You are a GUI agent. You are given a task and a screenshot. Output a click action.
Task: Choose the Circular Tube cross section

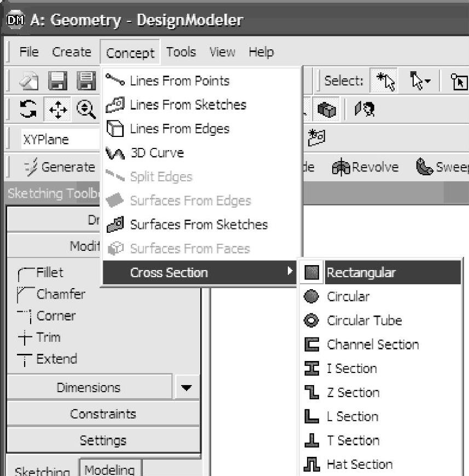click(x=364, y=320)
